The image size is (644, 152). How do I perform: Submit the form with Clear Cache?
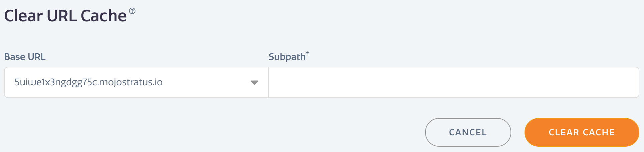(582, 132)
